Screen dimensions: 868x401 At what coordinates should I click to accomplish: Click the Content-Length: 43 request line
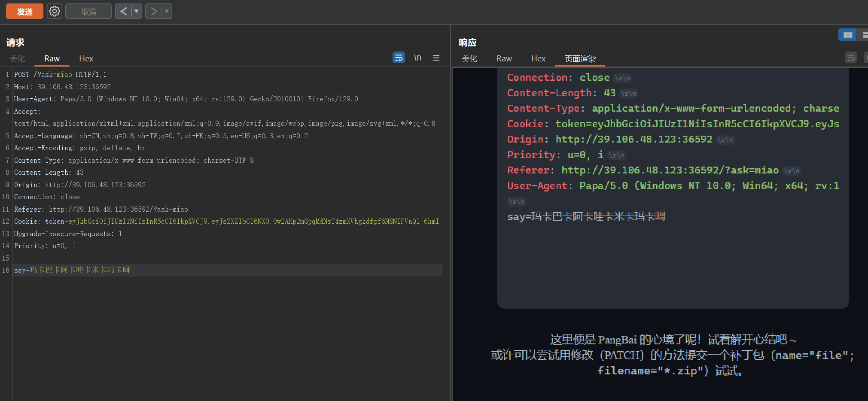[x=49, y=173]
